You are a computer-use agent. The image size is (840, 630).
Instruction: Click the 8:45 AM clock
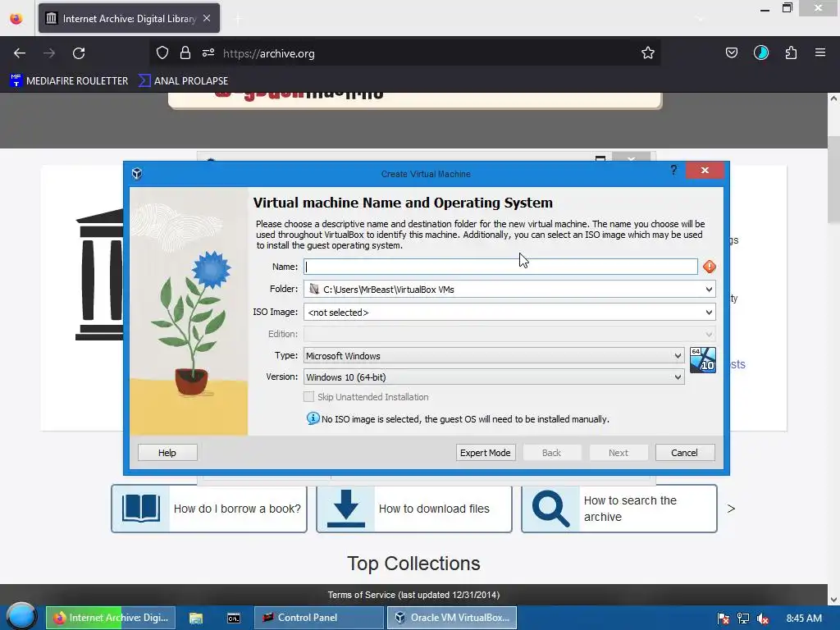804,619
